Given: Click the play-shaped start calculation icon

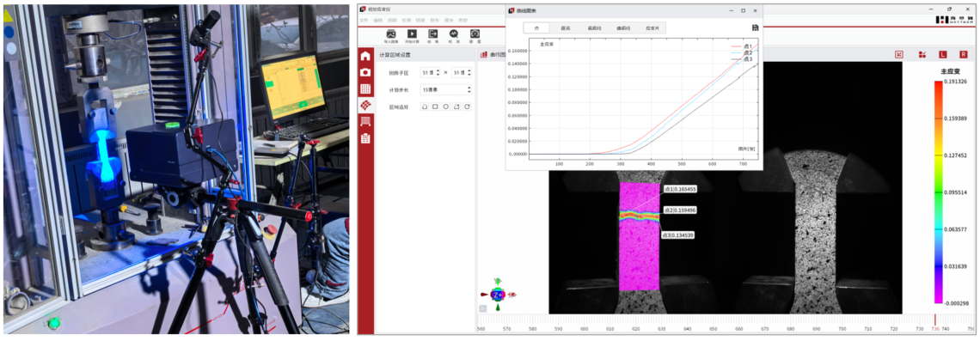Looking at the screenshot, I should click(412, 33).
